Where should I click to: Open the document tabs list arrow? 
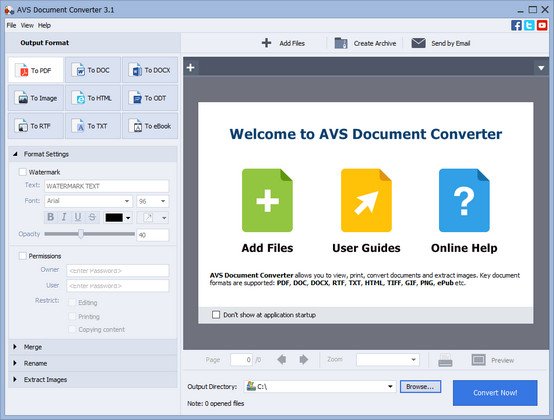pos(541,68)
